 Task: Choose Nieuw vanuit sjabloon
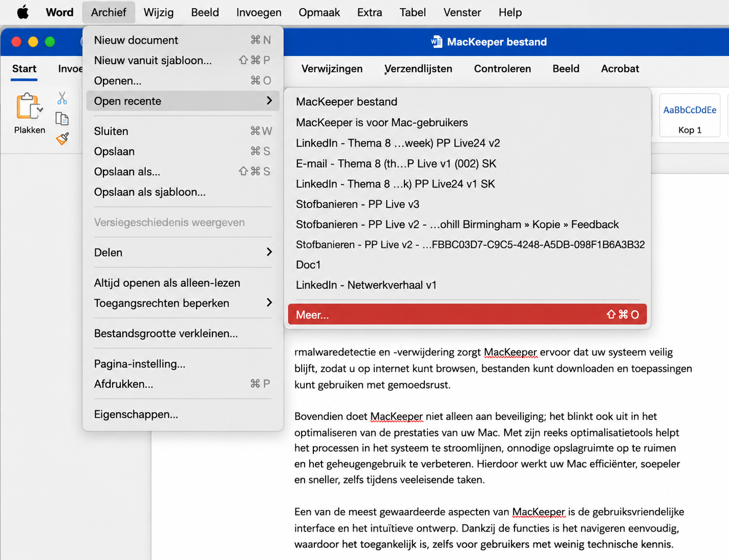click(183, 60)
